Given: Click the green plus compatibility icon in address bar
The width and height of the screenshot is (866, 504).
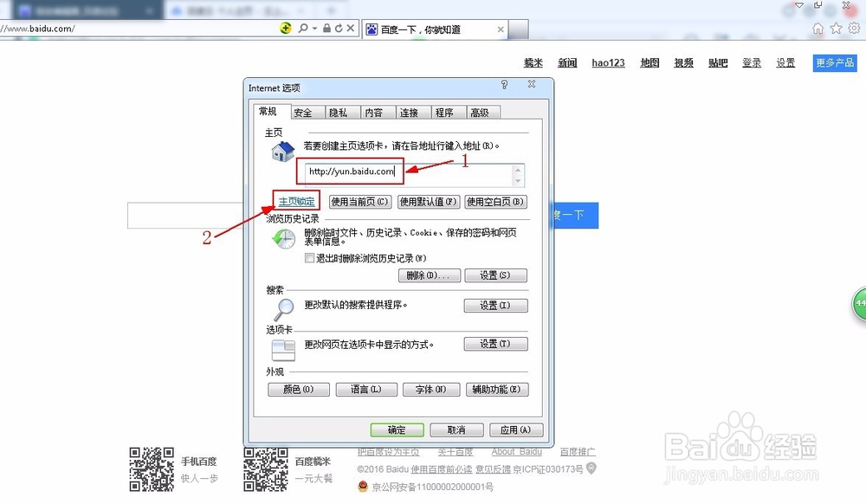Looking at the screenshot, I should click(286, 29).
